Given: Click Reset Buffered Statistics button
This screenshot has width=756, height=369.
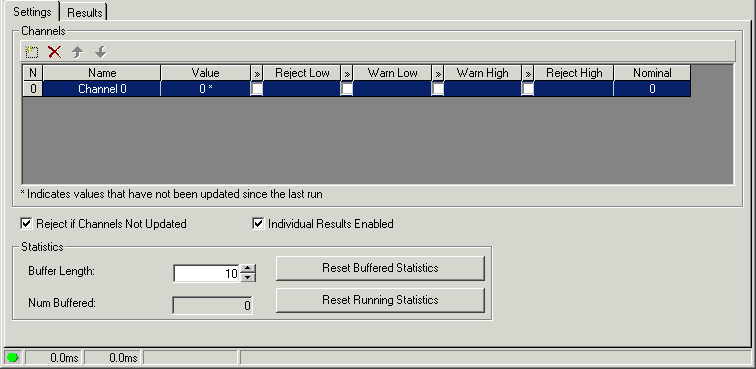Looking at the screenshot, I should (x=380, y=268).
